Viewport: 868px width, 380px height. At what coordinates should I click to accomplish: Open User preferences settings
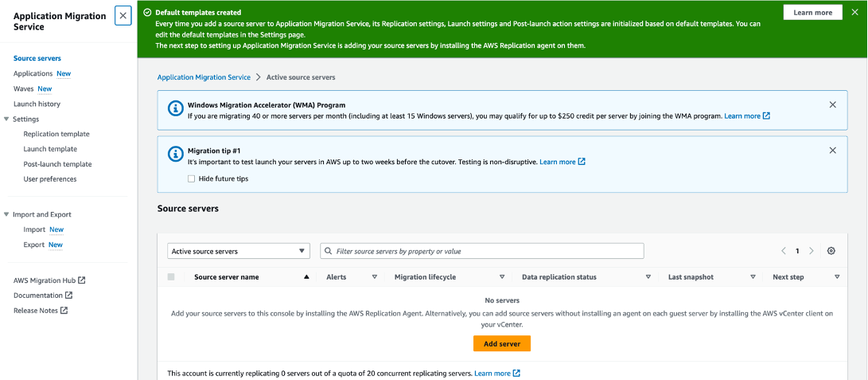[x=50, y=179]
